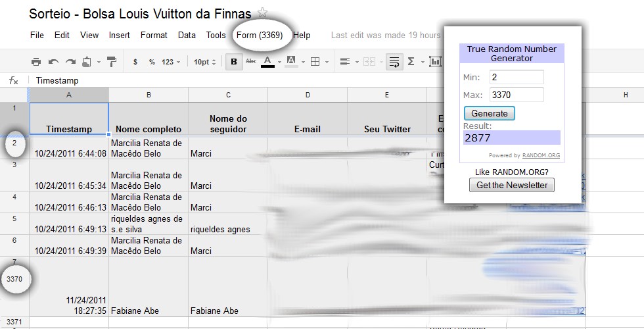The height and width of the screenshot is (329, 644).
Task: Click the Nome completo header cell
Action: 149,119
